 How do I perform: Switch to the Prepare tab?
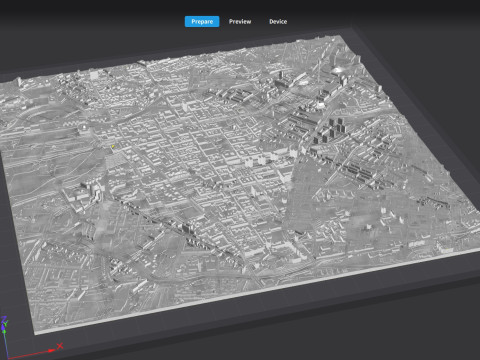click(x=202, y=22)
